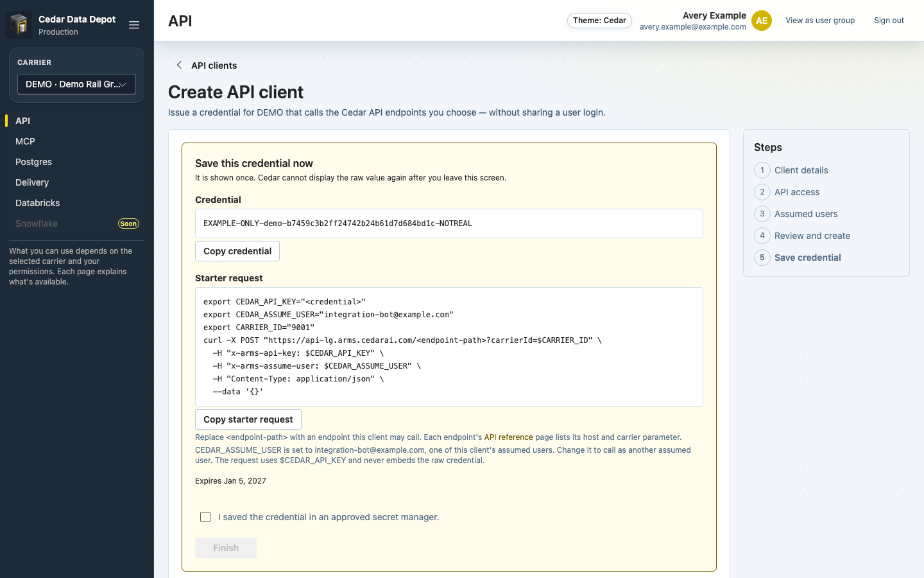Open the API section in the sidebar
The width and height of the screenshot is (924, 578).
pyautogui.click(x=76, y=121)
